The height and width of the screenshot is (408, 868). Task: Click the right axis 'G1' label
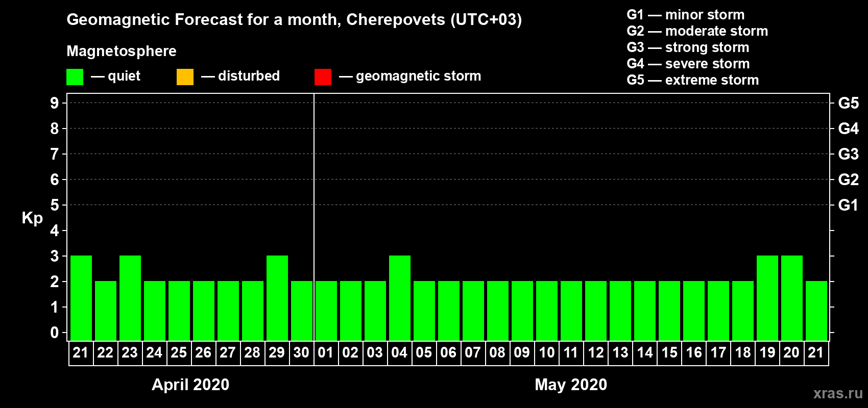848,205
